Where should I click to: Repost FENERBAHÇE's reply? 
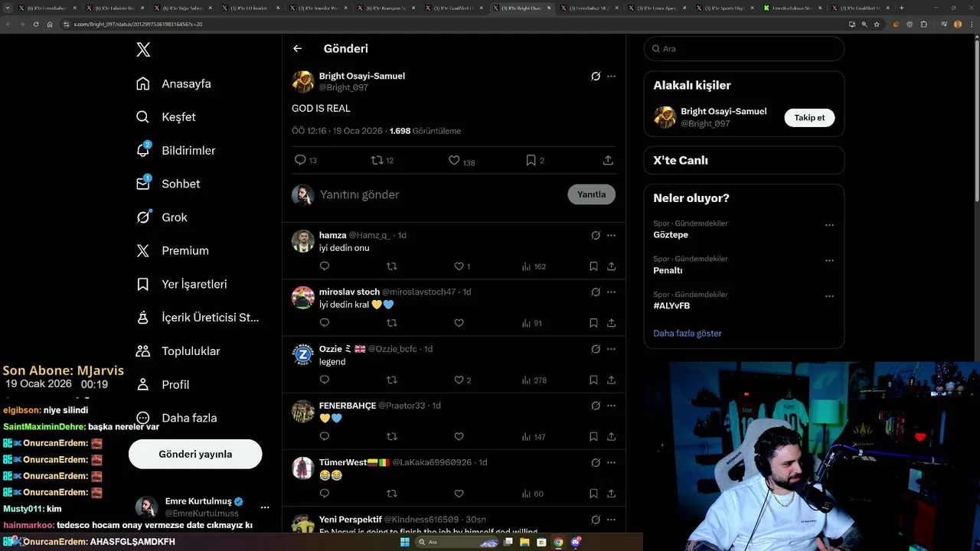(392, 436)
